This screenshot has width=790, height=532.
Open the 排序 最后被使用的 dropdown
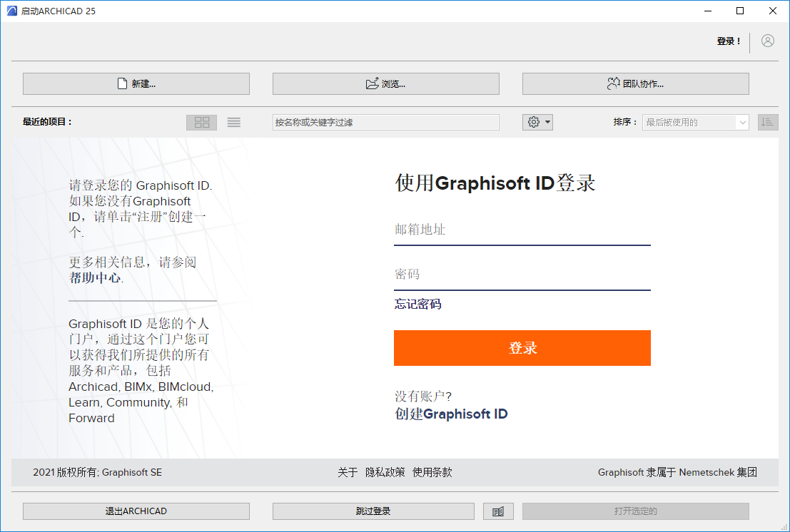(695, 123)
